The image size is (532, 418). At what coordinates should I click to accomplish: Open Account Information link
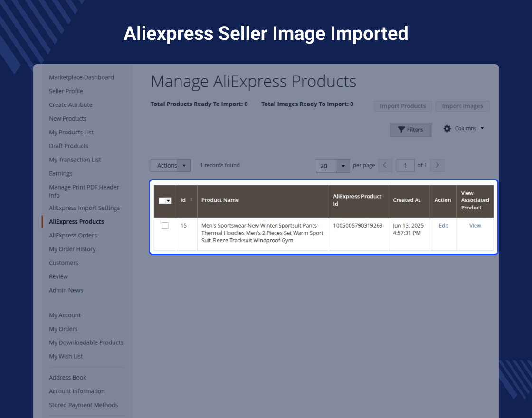tap(76, 391)
